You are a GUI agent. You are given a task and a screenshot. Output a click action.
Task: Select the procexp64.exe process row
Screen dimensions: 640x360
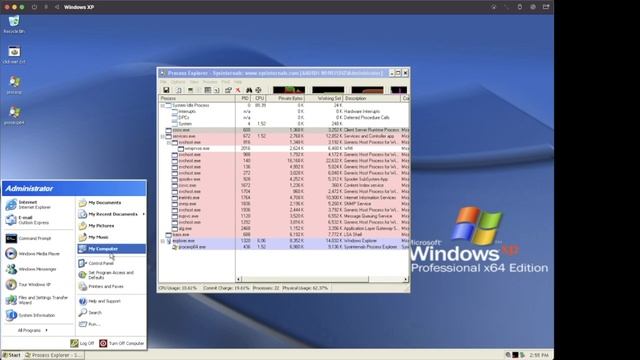[284, 247]
